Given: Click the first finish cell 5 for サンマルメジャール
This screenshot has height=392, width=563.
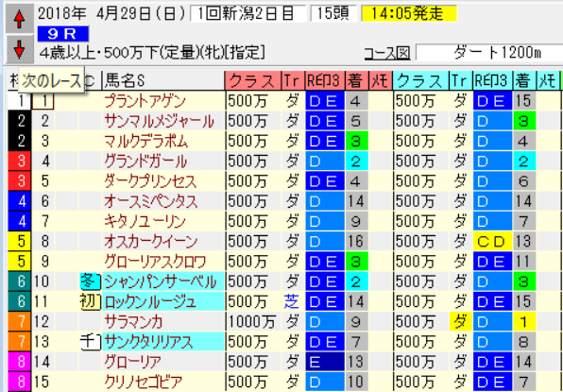Looking at the screenshot, I should click(356, 122).
